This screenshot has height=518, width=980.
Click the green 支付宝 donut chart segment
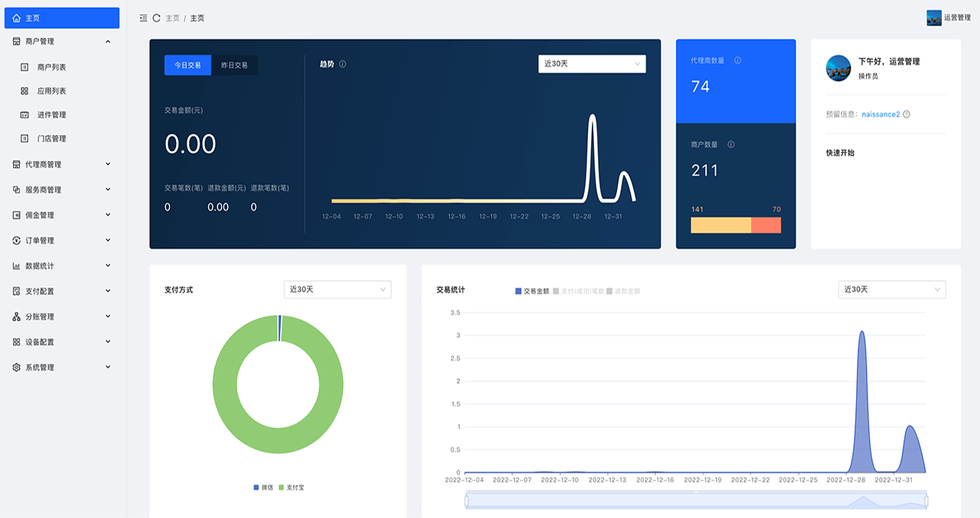point(224,383)
